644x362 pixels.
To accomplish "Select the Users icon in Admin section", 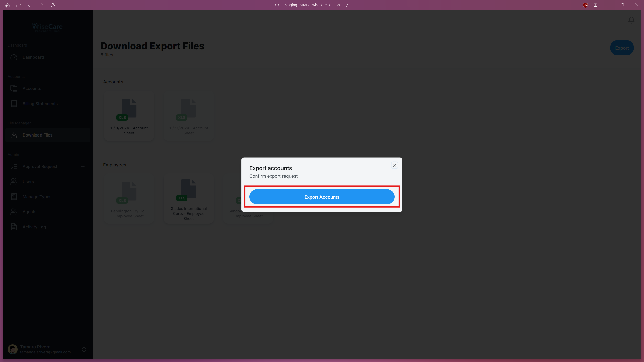I will (14, 182).
